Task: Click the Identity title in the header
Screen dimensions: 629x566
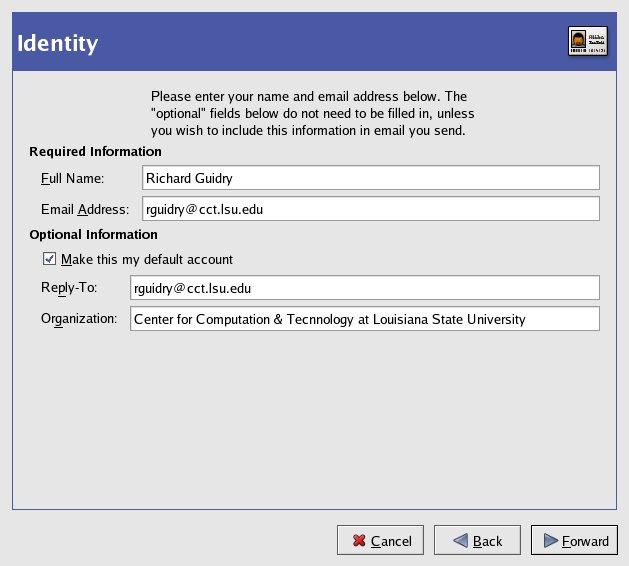Action: pyautogui.click(x=57, y=43)
